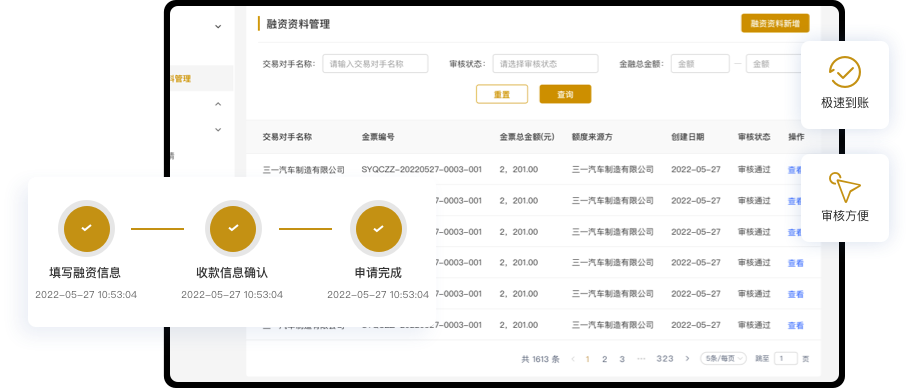Click the 申请完成 step label
This screenshot has height=388, width=909.
coord(378,273)
